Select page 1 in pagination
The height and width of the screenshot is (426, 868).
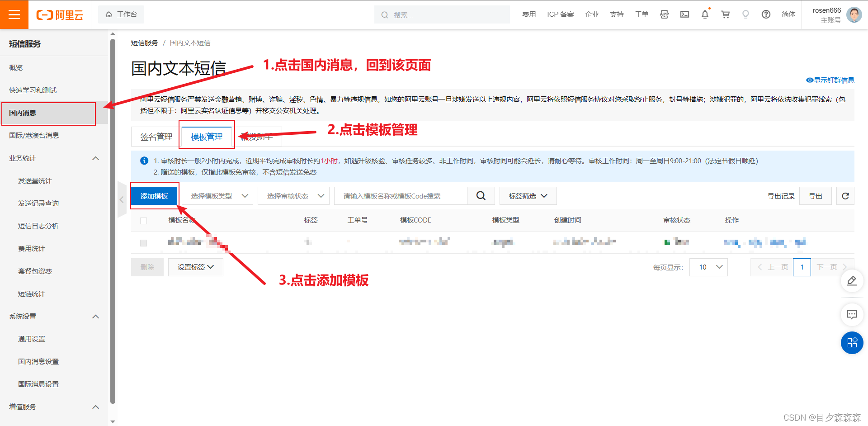click(802, 267)
